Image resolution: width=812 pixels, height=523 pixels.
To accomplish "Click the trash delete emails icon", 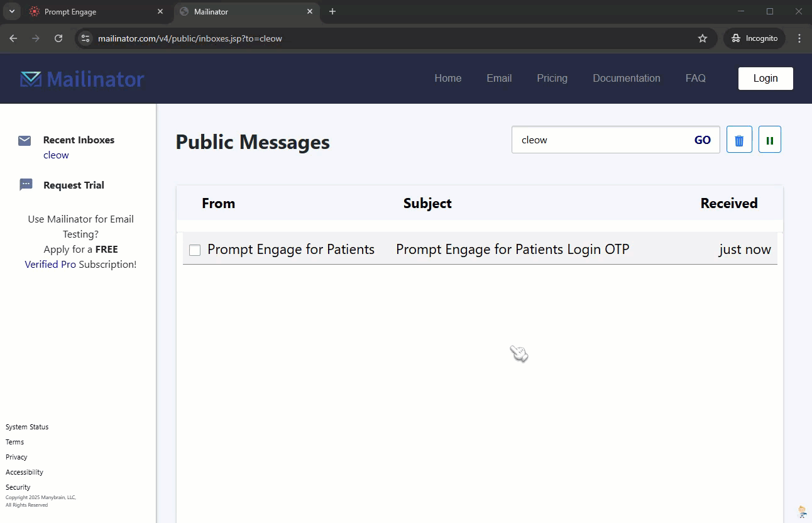I will pos(739,140).
